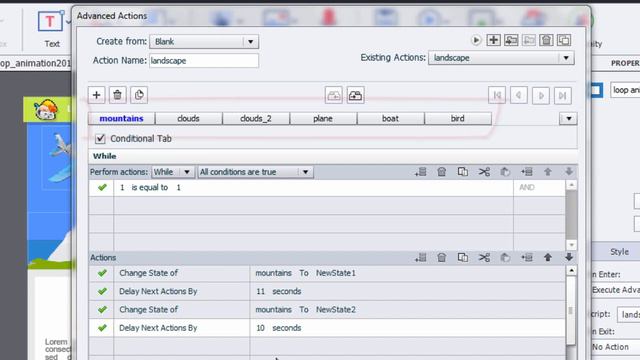The image size is (640, 360).
Task: Click the copy icon in Perform actions row
Action: point(462,172)
